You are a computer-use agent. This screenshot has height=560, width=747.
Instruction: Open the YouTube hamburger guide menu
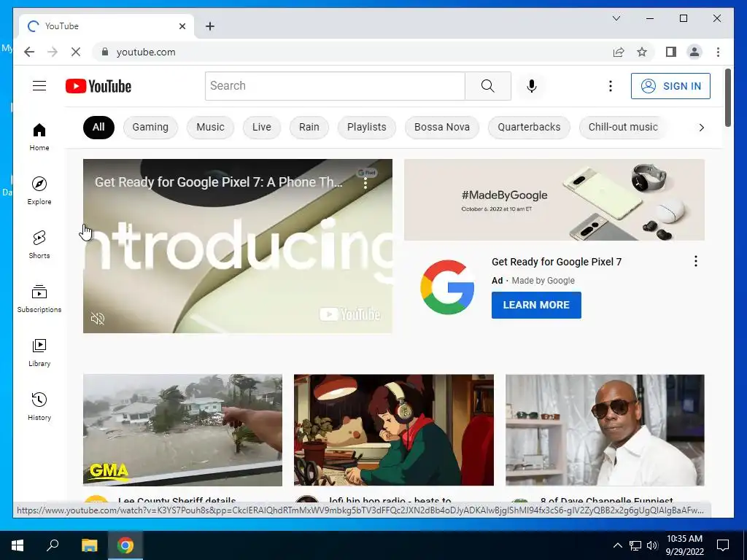[x=39, y=86]
